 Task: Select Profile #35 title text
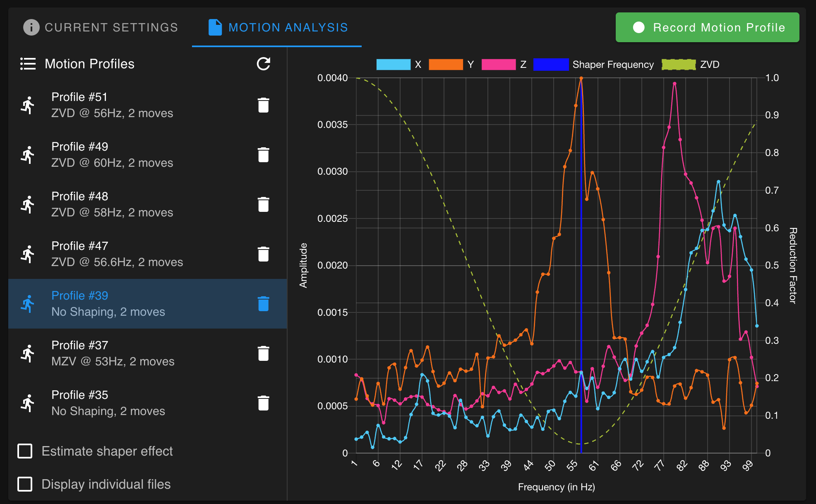pyautogui.click(x=80, y=395)
